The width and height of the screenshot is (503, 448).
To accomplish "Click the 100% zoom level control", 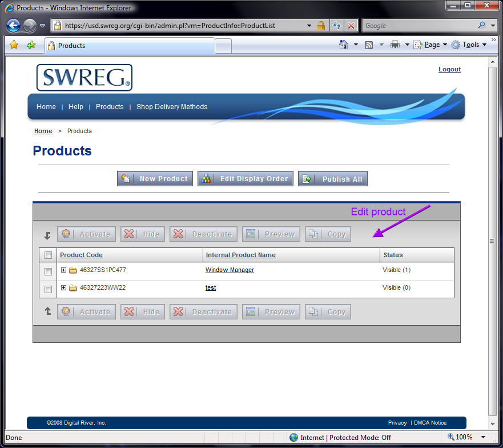I will click(x=460, y=437).
